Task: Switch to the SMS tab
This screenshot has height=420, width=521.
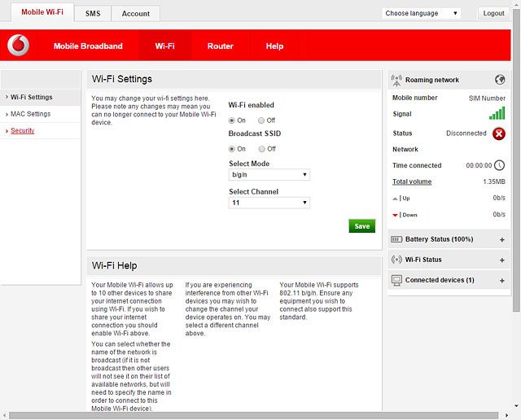Action: coord(93,14)
